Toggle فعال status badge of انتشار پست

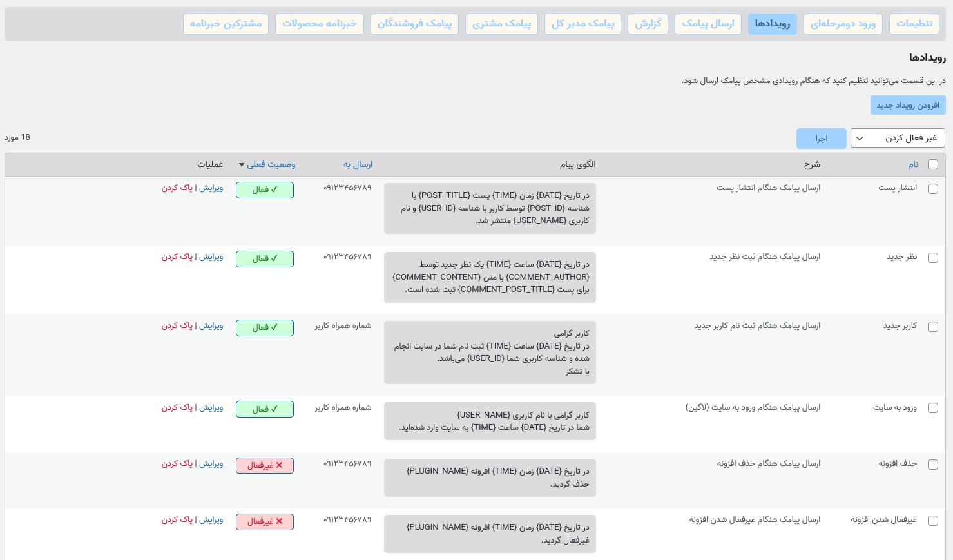(x=265, y=190)
